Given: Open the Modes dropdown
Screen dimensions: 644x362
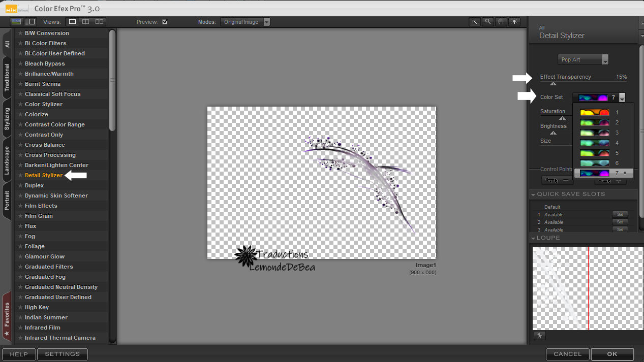Looking at the screenshot, I should [x=245, y=22].
